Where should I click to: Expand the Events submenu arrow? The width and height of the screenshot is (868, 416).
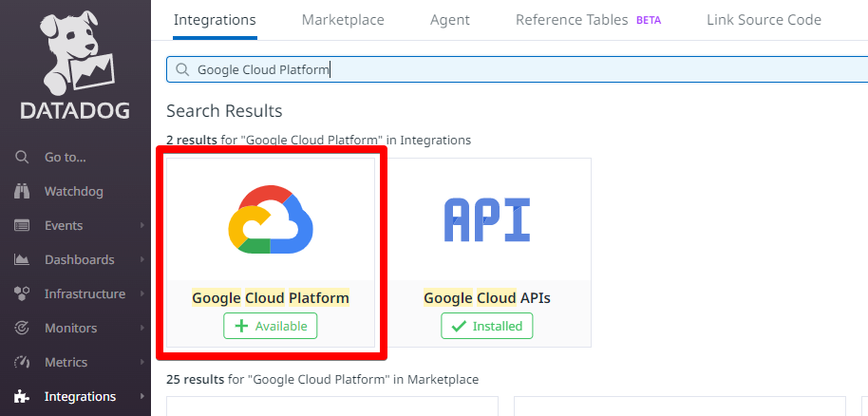point(142,225)
